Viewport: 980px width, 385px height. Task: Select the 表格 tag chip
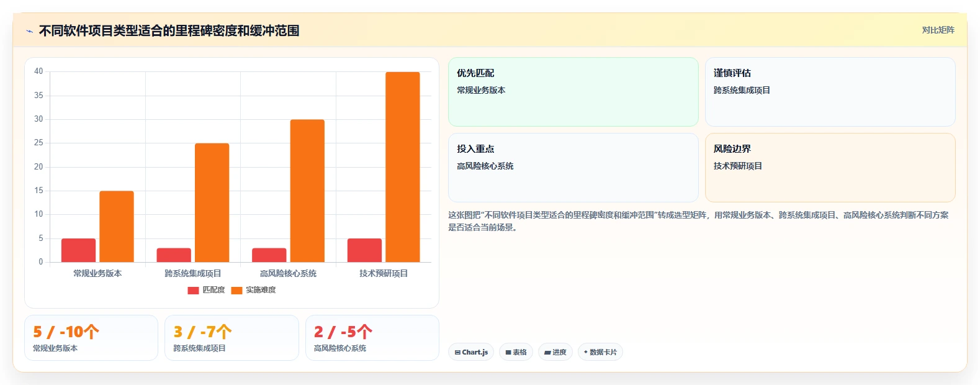tap(516, 352)
